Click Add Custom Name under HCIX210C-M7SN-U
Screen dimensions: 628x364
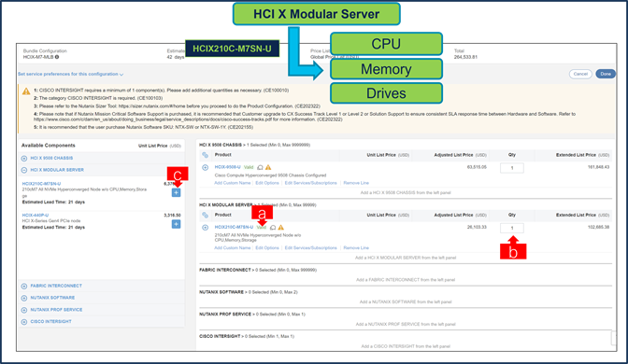(233, 248)
